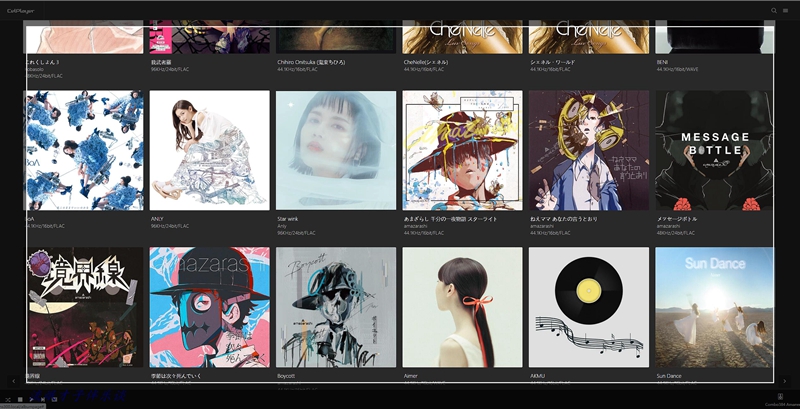The width and height of the screenshot is (800, 409).
Task: Open the Star wink album cover
Action: 336,150
